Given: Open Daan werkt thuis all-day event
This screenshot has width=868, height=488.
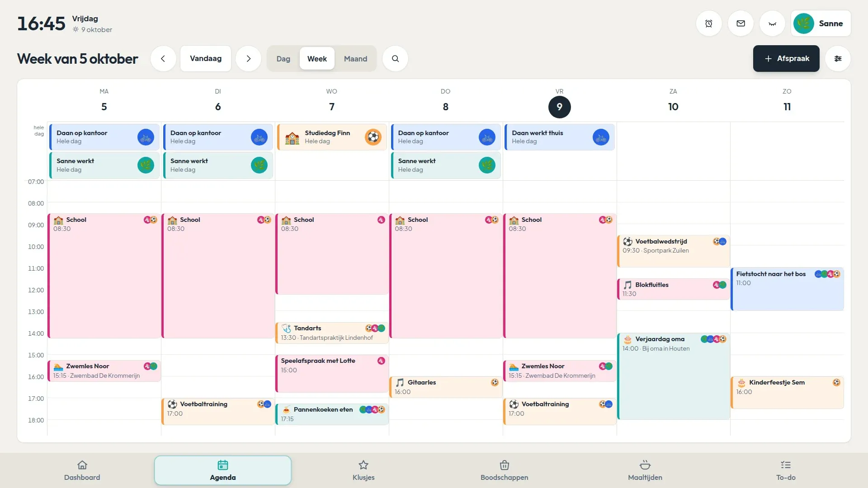Looking at the screenshot, I should (559, 137).
